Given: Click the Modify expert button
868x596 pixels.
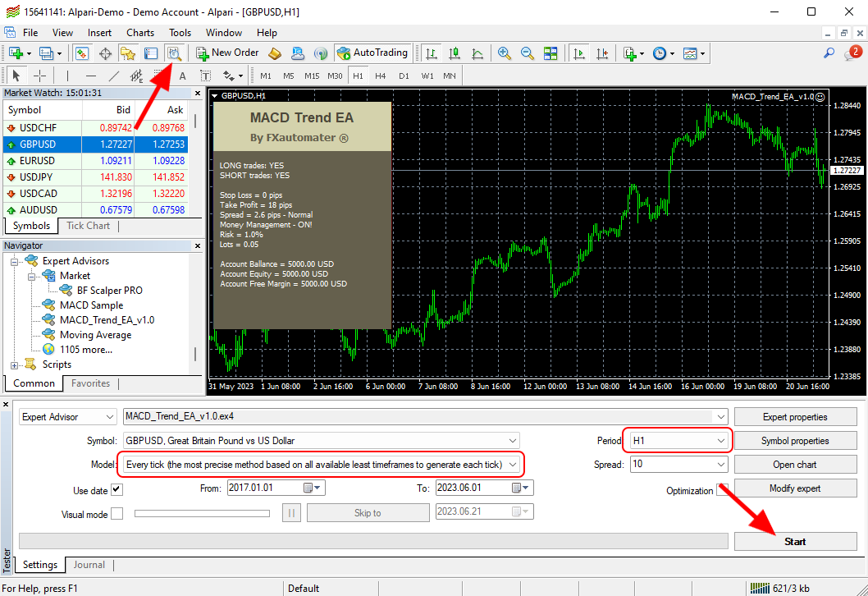Looking at the screenshot, I should point(795,488).
